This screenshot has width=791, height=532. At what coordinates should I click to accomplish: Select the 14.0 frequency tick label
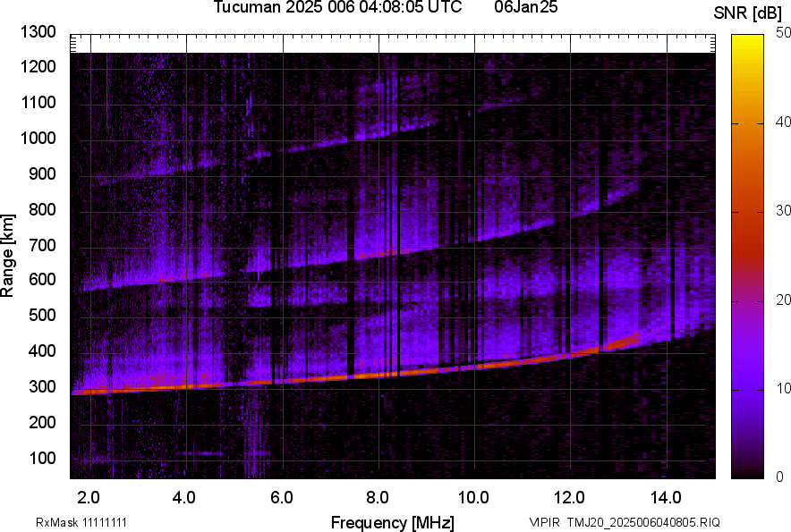[x=668, y=497]
